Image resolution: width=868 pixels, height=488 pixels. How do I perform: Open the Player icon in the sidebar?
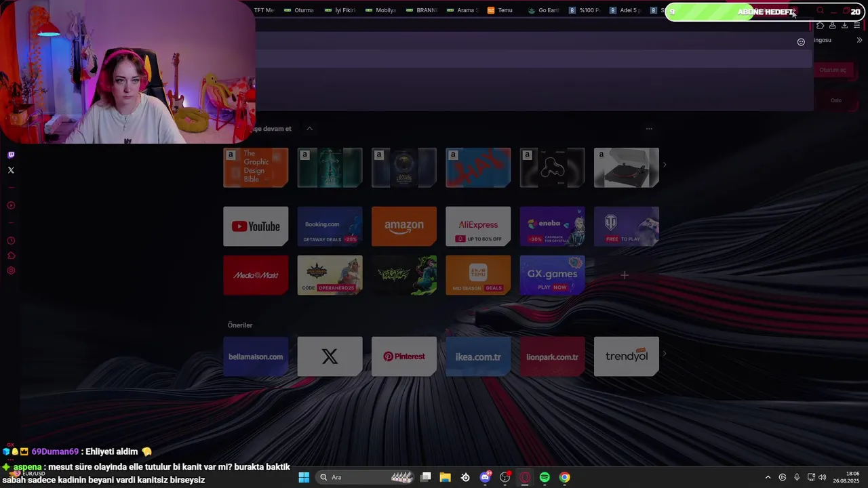(x=11, y=205)
